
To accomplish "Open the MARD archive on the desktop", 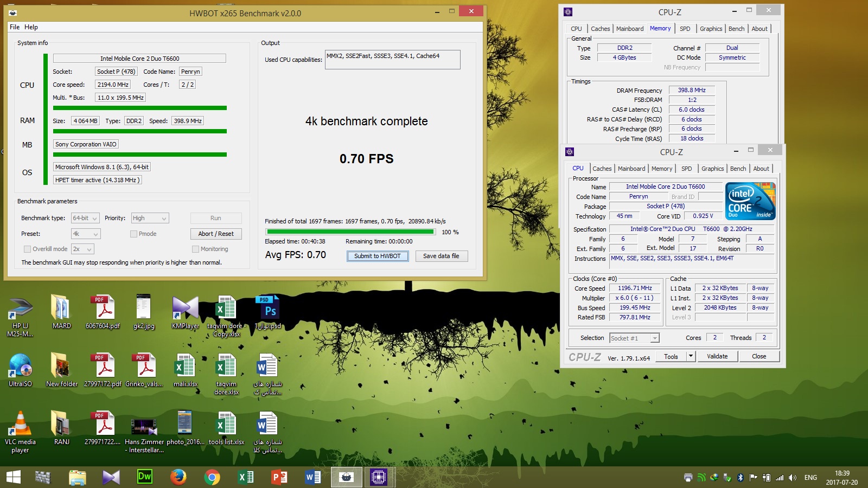I will click(61, 312).
